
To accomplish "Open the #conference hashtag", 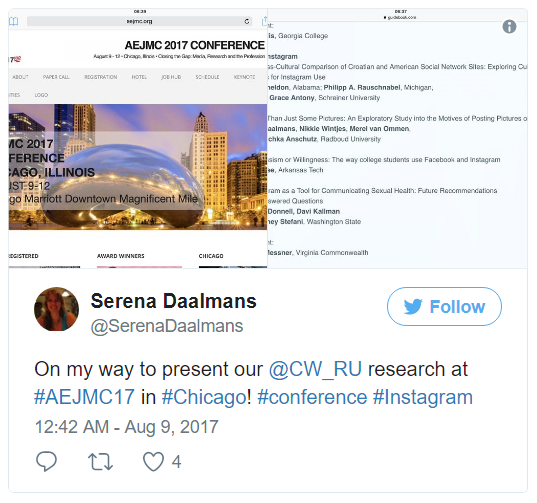I will tap(312, 397).
